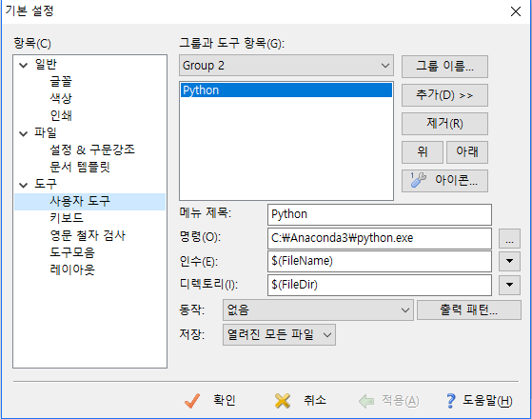This screenshot has width=532, height=419.
Task: Click the 제거(R) remove button
Action: tap(444, 123)
